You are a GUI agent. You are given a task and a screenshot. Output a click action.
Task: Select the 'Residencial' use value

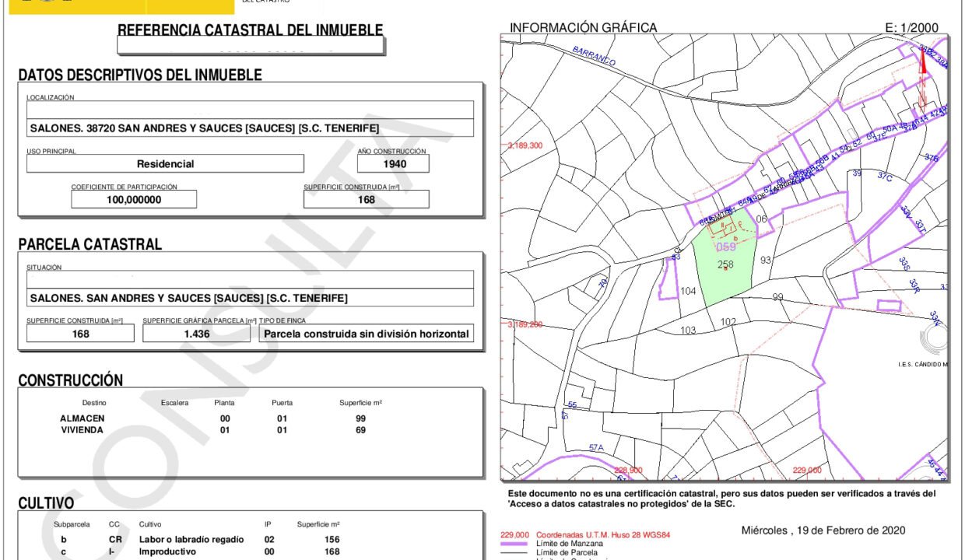point(166,164)
